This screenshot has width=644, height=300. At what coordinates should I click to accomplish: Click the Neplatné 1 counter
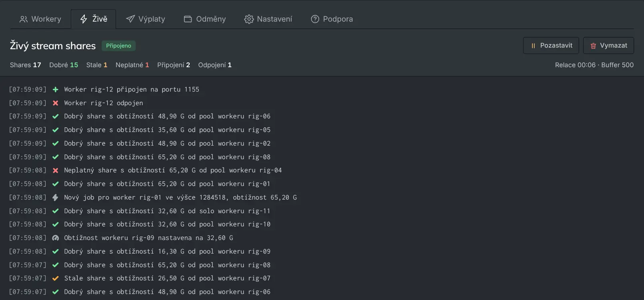[132, 65]
